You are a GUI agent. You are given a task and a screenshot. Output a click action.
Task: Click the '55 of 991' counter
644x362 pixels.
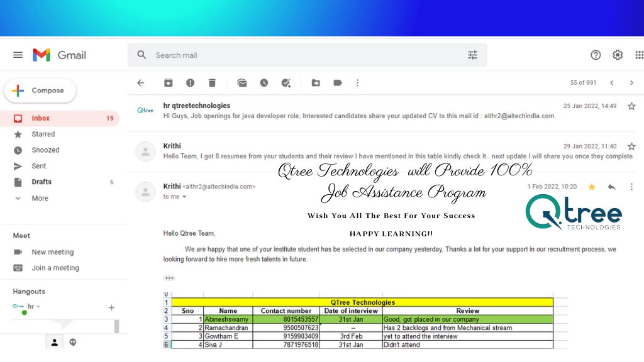pyautogui.click(x=583, y=83)
